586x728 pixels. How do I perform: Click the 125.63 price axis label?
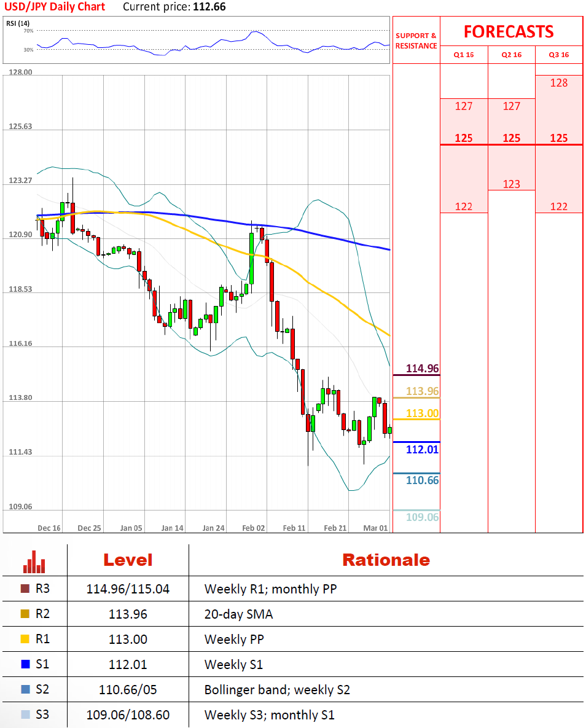[x=20, y=127]
